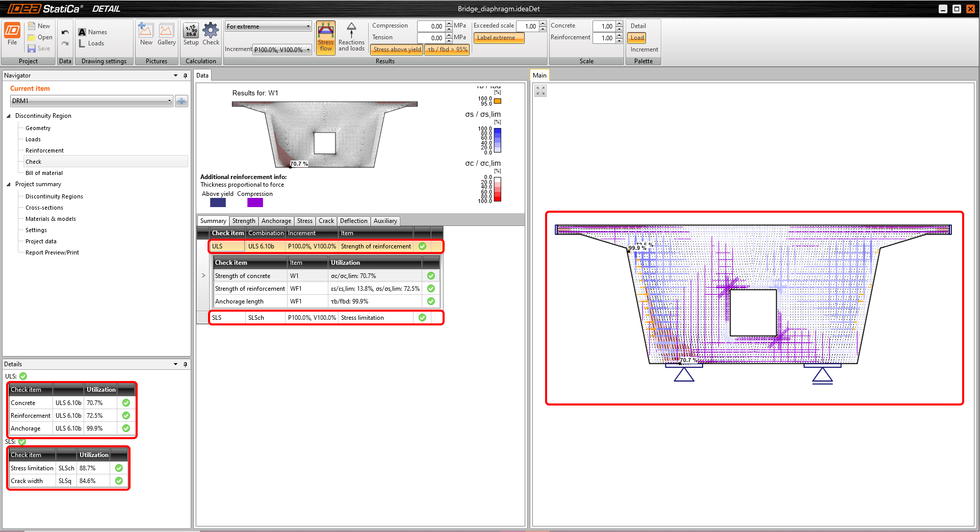
Task: Toggle the Label extreme option
Action: 498,38
